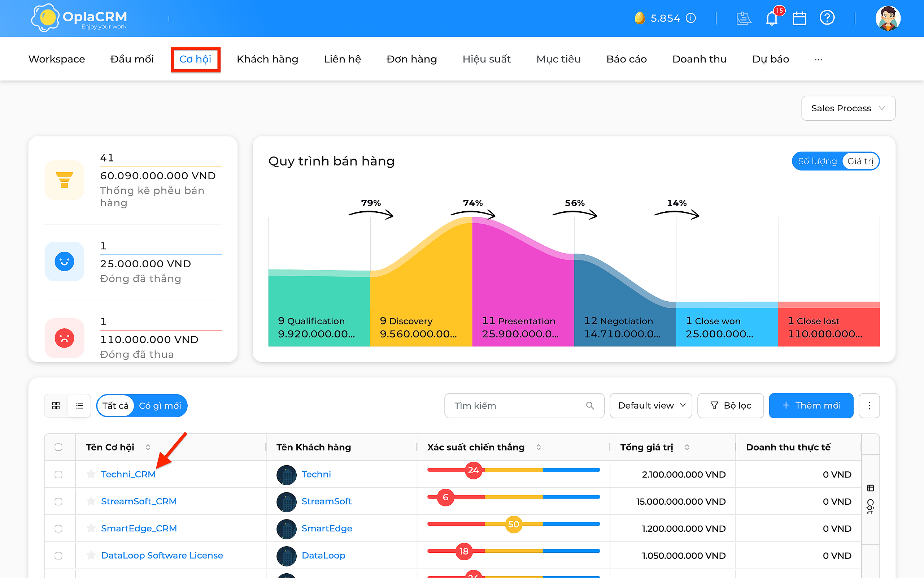Image resolution: width=924 pixels, height=578 pixels.
Task: Open the notes checklist icon in header
Action: click(744, 18)
